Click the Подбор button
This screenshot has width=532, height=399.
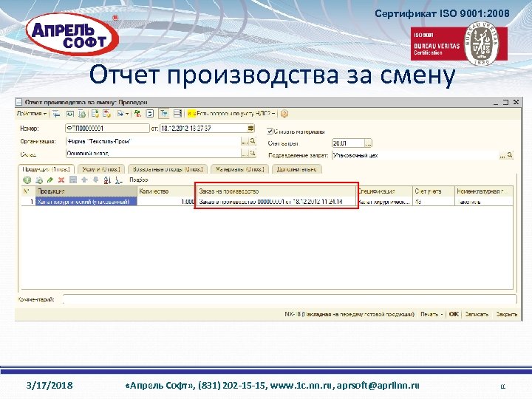pos(139,180)
